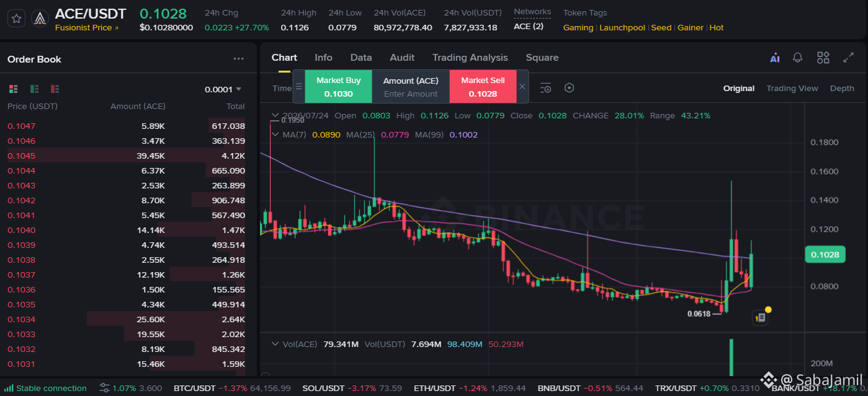Image resolution: width=868 pixels, height=396 pixels.
Task: Collapse the OHLC info line chevron
Action: [x=275, y=115]
